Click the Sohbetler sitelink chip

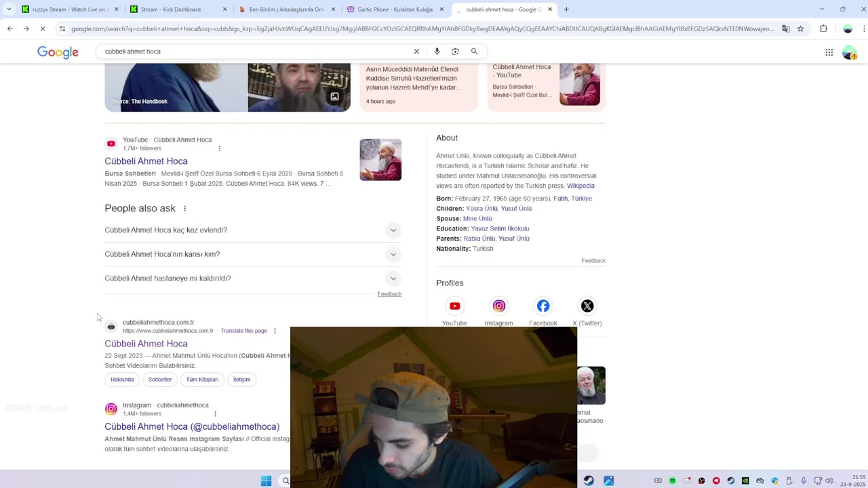[x=160, y=380]
